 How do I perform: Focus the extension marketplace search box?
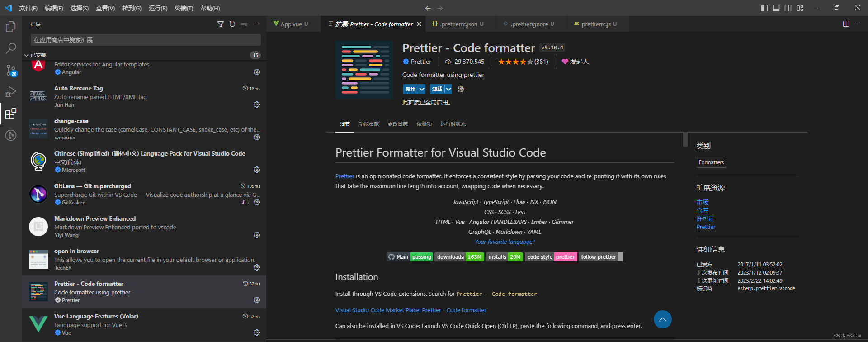[146, 40]
